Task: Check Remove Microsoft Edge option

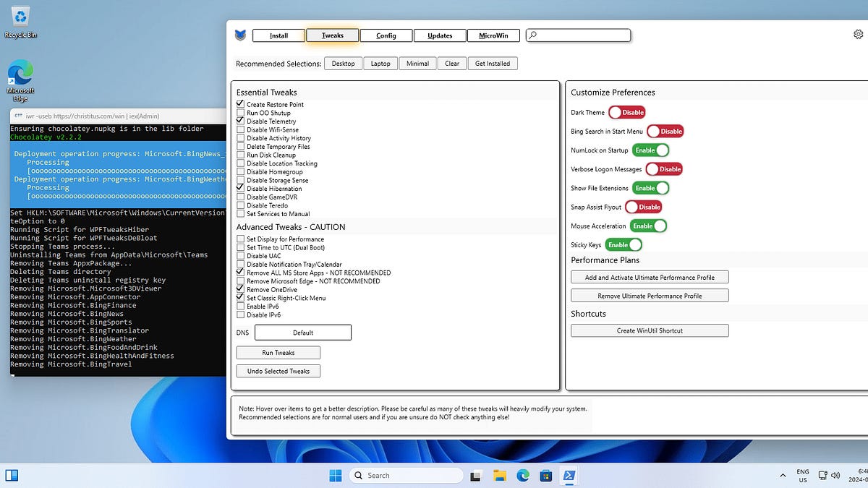Action: 240,281
